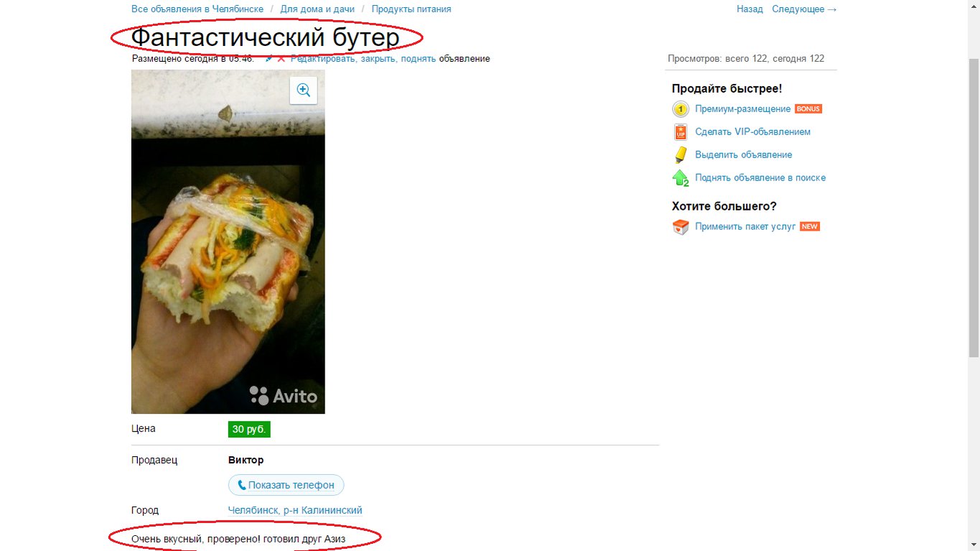Image resolution: width=980 pixels, height=551 pixels.
Task: Click the red X close-listing icon
Action: pos(281,59)
